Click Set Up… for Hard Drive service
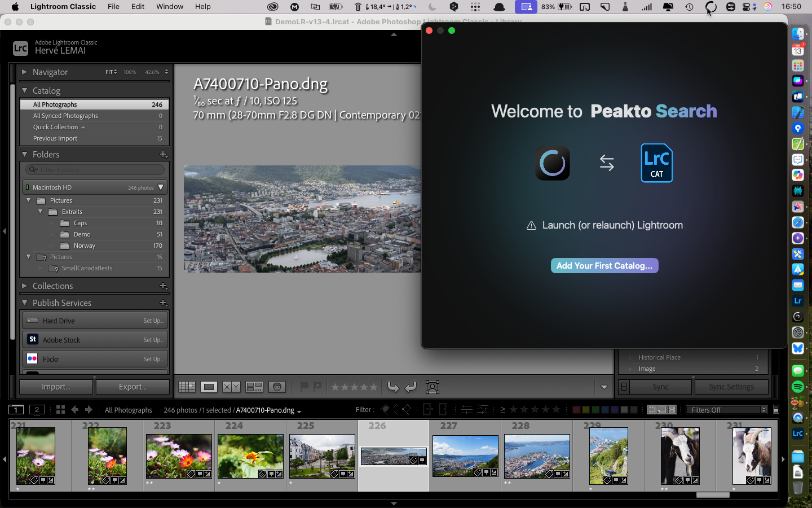Screen dimensions: 812x508 pyautogui.click(x=153, y=321)
